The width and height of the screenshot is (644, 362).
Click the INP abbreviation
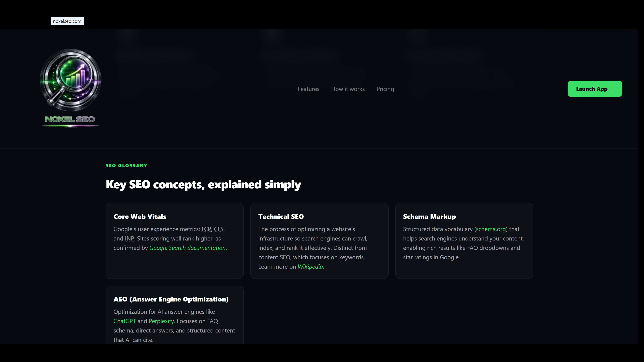129,239
